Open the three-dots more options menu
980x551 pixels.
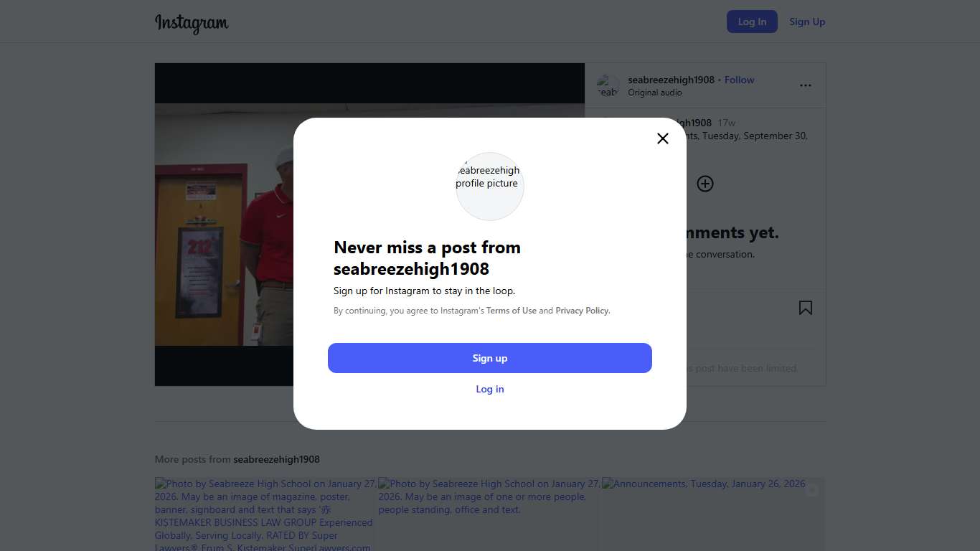click(806, 85)
